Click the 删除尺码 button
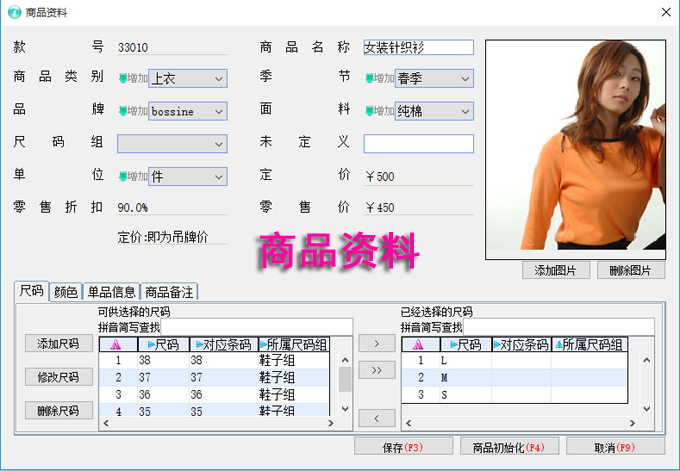Screen dimensions: 680x471 pos(58,410)
